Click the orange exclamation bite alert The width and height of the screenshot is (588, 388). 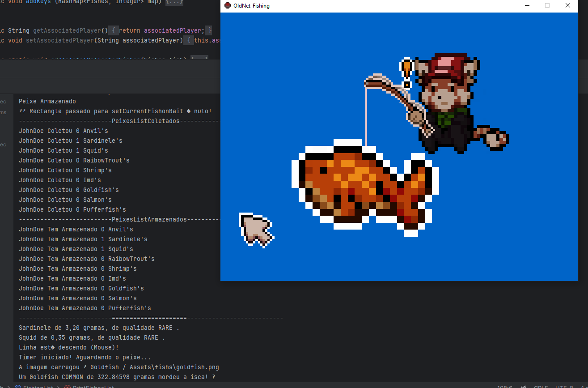406,73
